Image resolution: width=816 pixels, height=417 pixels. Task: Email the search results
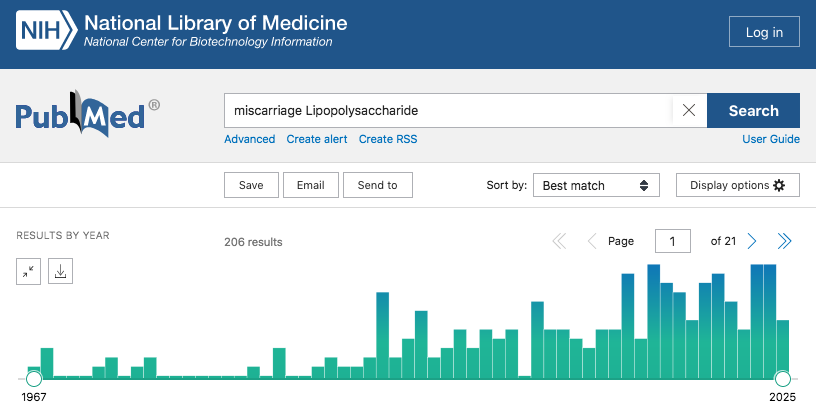point(311,185)
